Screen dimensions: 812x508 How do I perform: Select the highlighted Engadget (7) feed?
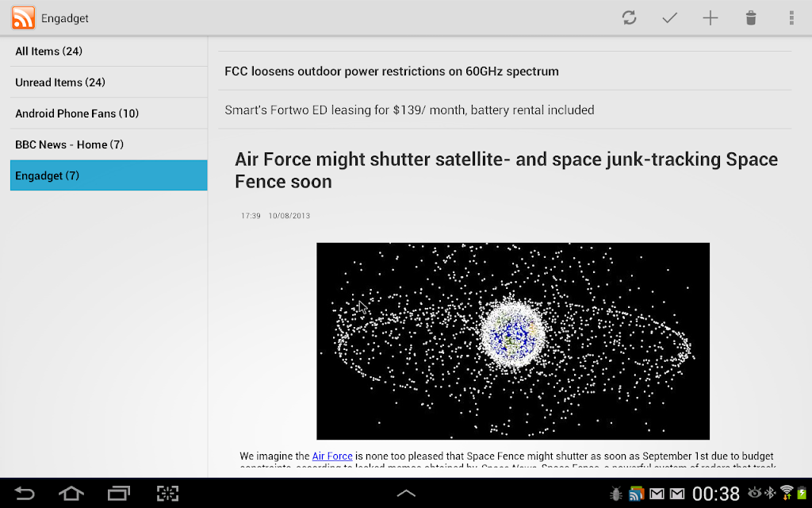click(109, 175)
